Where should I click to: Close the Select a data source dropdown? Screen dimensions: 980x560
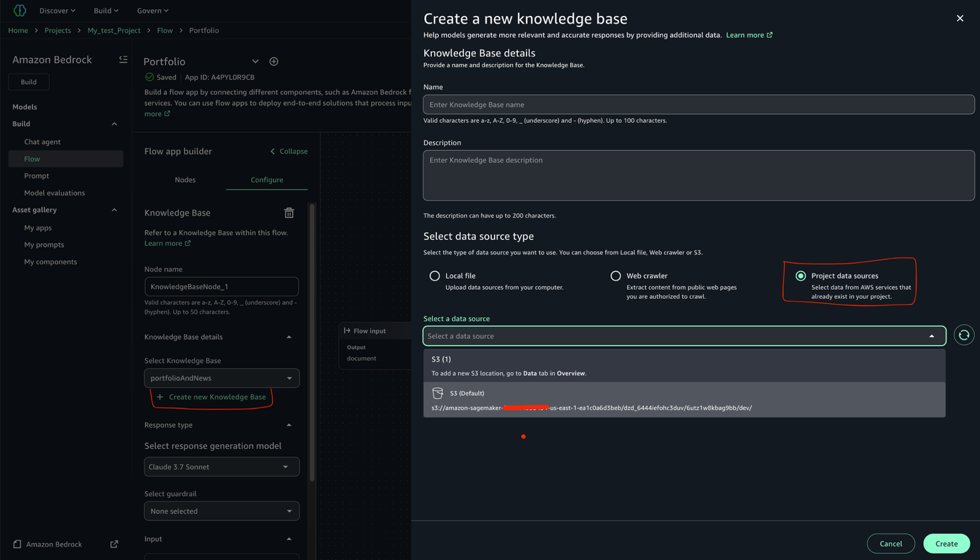point(931,336)
